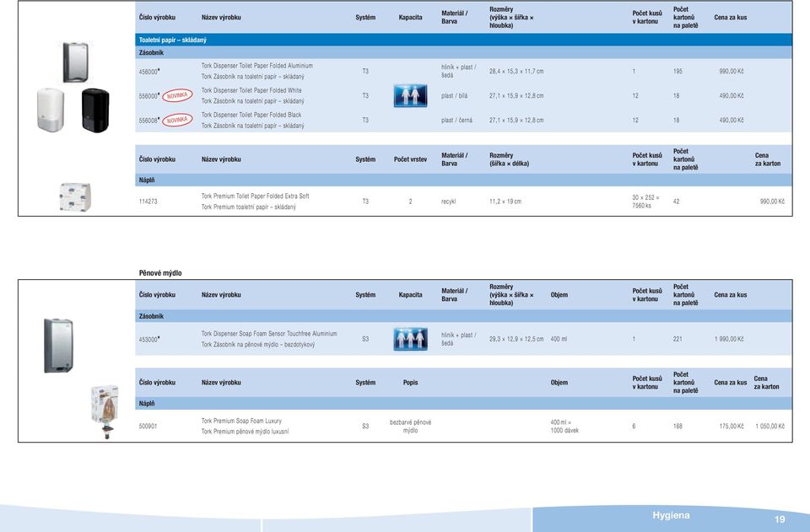This screenshot has width=810, height=532.
Task: Click 'Tork Premium pěnové mýdlo luxusní'
Action: coord(245,432)
